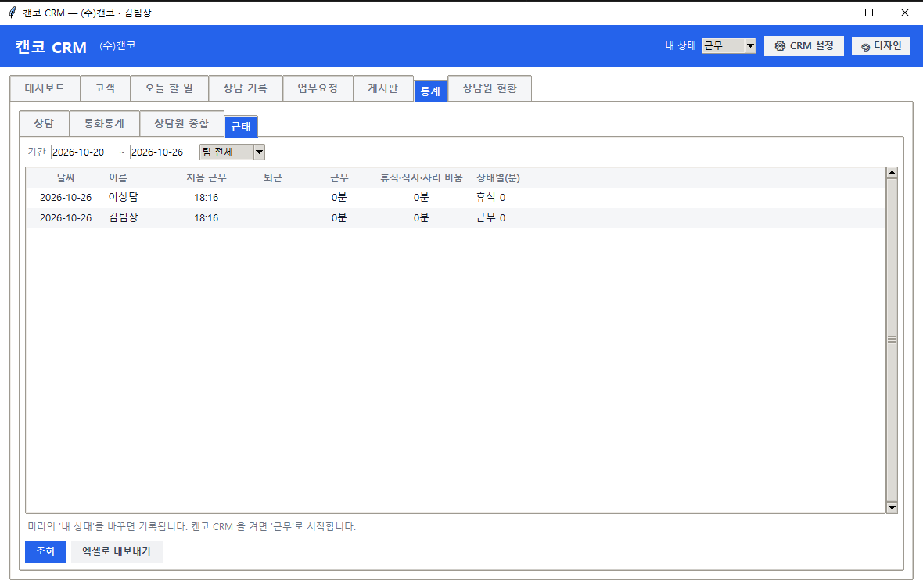Click 엑셀로 내보내기 export button

[117, 551]
